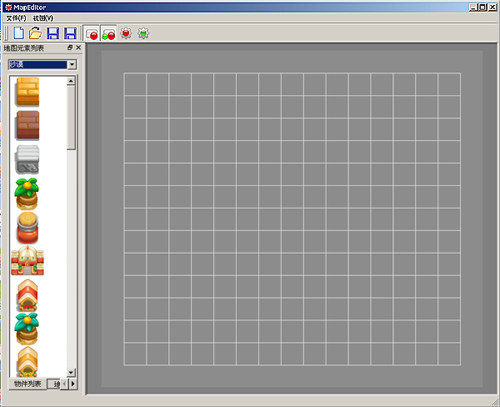Select the yellow brick block tile

tap(27, 91)
